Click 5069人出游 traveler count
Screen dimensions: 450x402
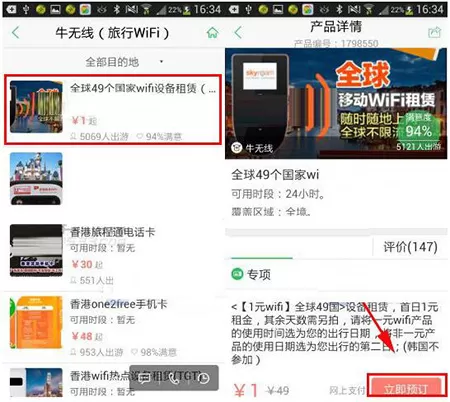point(99,136)
